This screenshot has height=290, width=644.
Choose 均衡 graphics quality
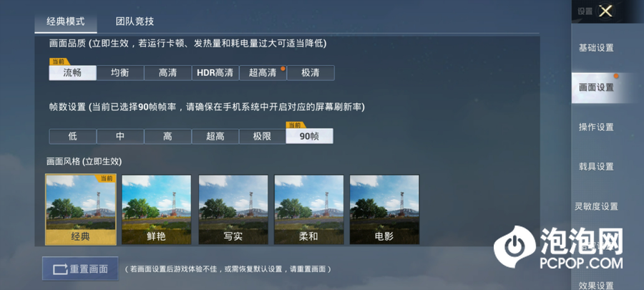pyautogui.click(x=120, y=73)
